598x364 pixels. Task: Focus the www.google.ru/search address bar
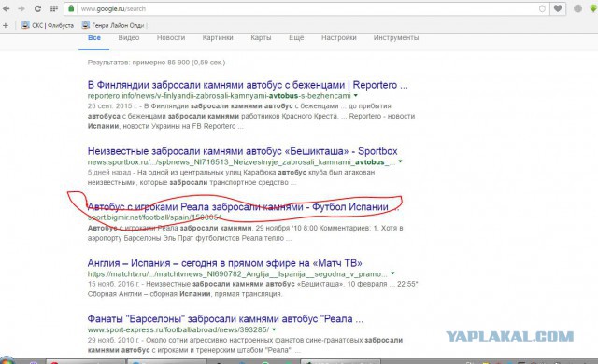307,8
